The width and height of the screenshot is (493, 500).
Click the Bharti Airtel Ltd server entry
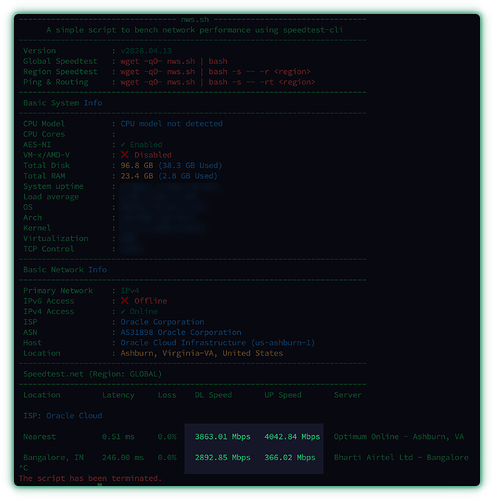pyautogui.click(x=401, y=457)
